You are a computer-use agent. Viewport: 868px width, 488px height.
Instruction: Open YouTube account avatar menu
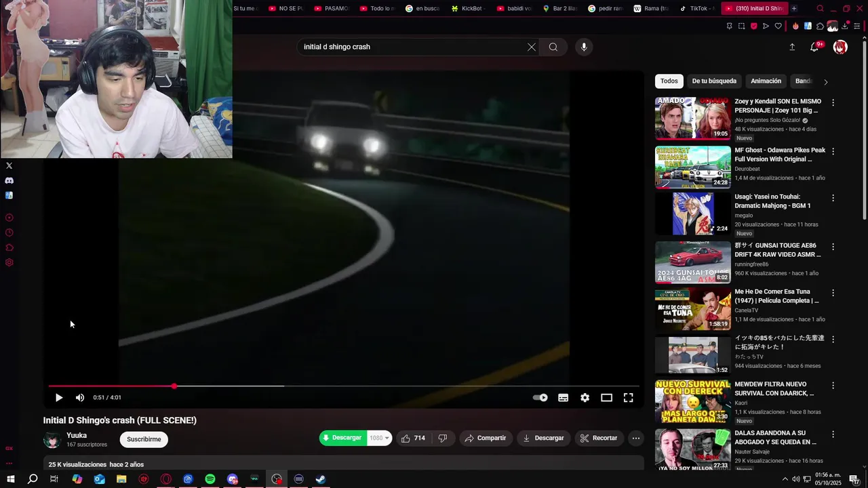[840, 47]
